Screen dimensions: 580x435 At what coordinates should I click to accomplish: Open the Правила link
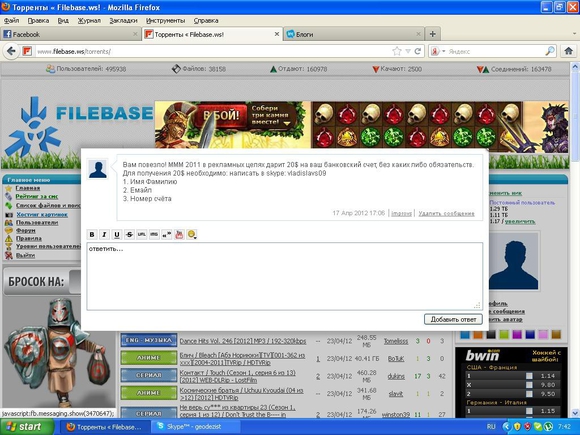29,238
